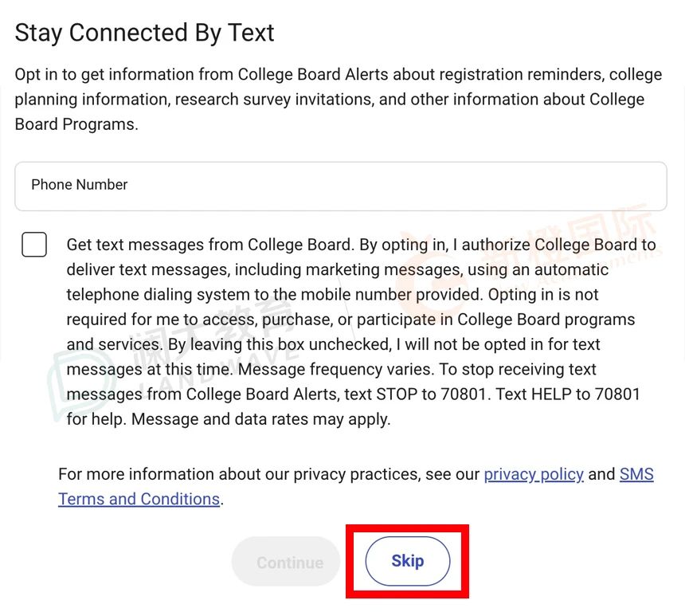The height and width of the screenshot is (616, 685).
Task: Click the Skip button
Action: (408, 561)
